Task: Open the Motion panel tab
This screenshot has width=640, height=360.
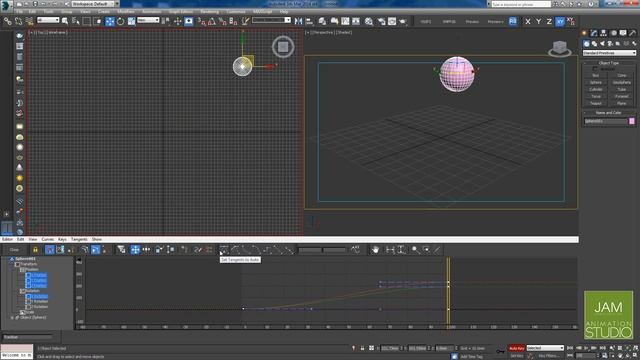Action: (x=613, y=33)
